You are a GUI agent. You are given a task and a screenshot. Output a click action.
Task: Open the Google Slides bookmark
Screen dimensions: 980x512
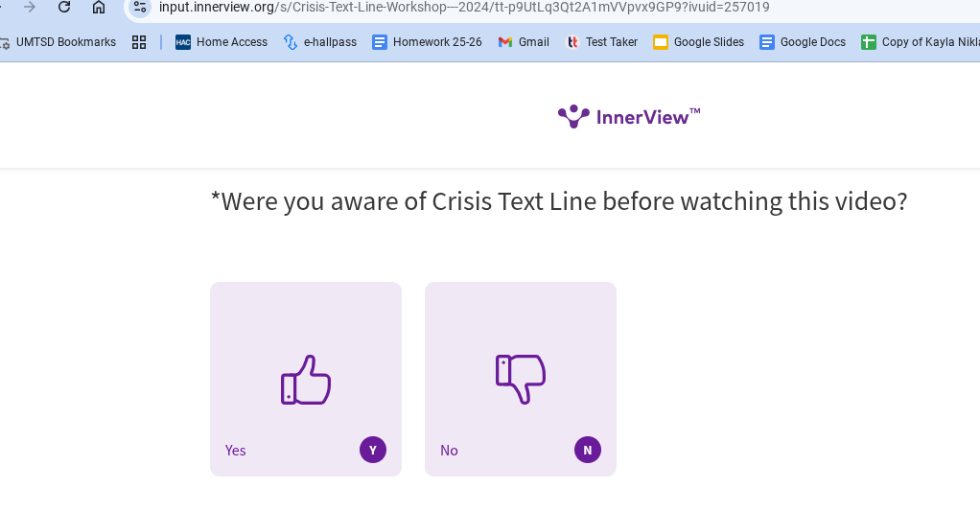pos(698,42)
